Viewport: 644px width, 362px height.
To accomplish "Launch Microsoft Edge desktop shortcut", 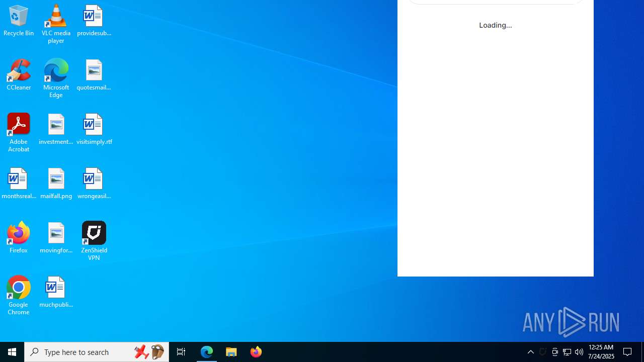I will tap(56, 78).
